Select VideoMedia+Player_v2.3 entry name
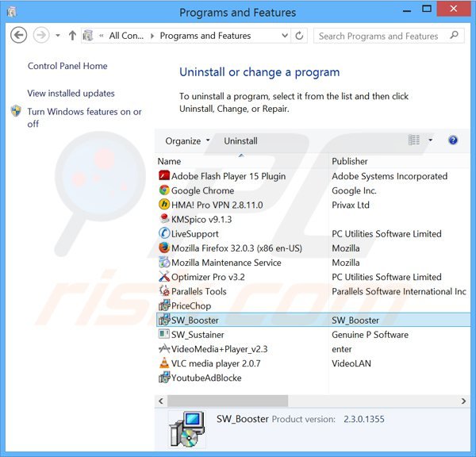The height and width of the screenshot is (457, 476). 219,349
